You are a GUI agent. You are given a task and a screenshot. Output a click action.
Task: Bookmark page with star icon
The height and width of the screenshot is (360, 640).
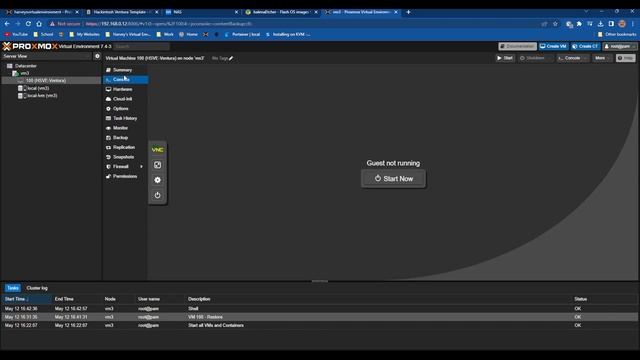tap(555, 24)
